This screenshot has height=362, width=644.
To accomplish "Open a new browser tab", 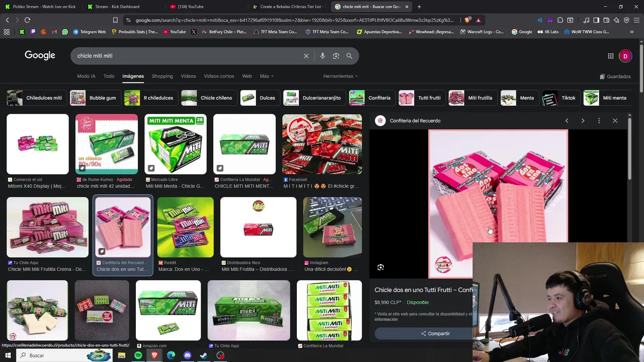I will click(419, 7).
